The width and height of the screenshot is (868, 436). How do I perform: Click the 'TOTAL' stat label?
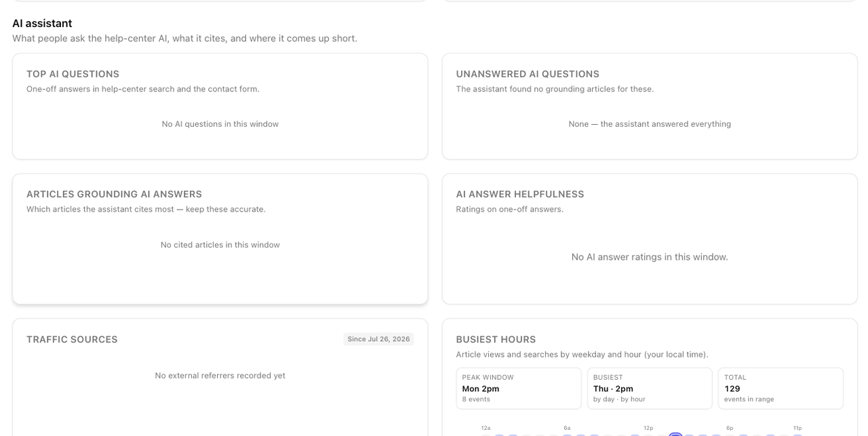734,378
